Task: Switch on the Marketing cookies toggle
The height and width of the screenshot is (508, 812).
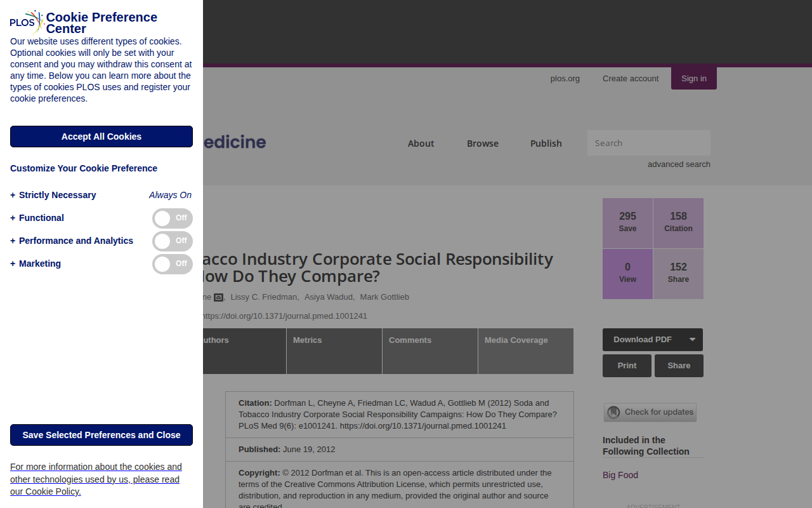Action: click(x=173, y=264)
